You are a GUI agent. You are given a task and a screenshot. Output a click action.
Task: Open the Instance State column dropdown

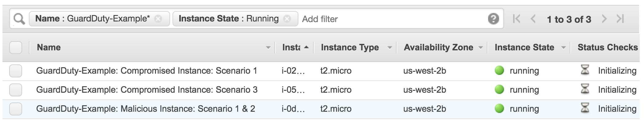(x=563, y=48)
